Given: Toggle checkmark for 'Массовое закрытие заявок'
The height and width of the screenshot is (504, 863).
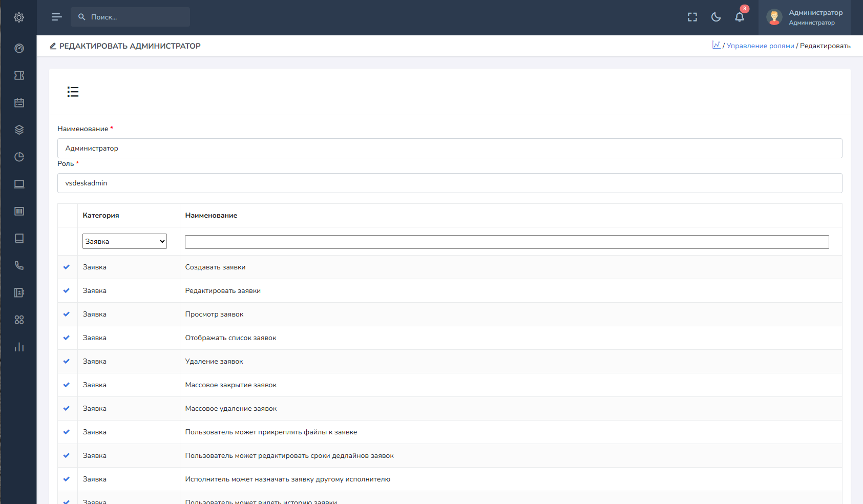Looking at the screenshot, I should pyautogui.click(x=67, y=385).
